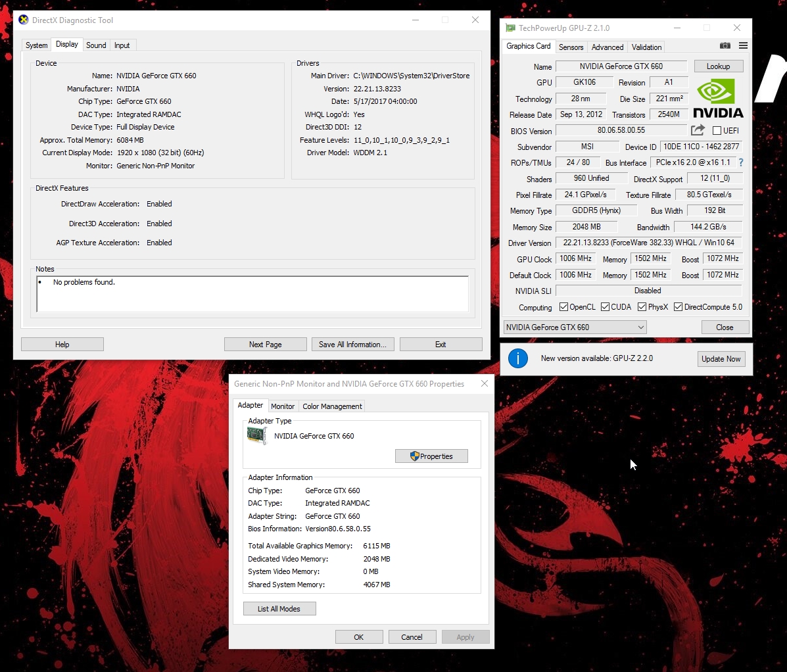Click the NVIDIA logo in GPU-Z
This screenshot has width=787, height=672.
(x=718, y=99)
